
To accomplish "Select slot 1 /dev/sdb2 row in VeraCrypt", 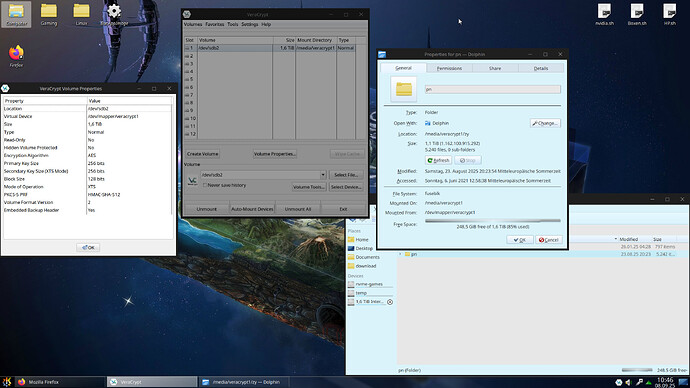I will 269,48.
